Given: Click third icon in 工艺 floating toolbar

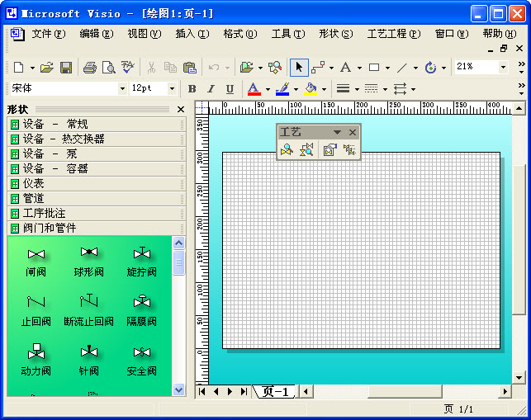Looking at the screenshot, I should tap(330, 149).
